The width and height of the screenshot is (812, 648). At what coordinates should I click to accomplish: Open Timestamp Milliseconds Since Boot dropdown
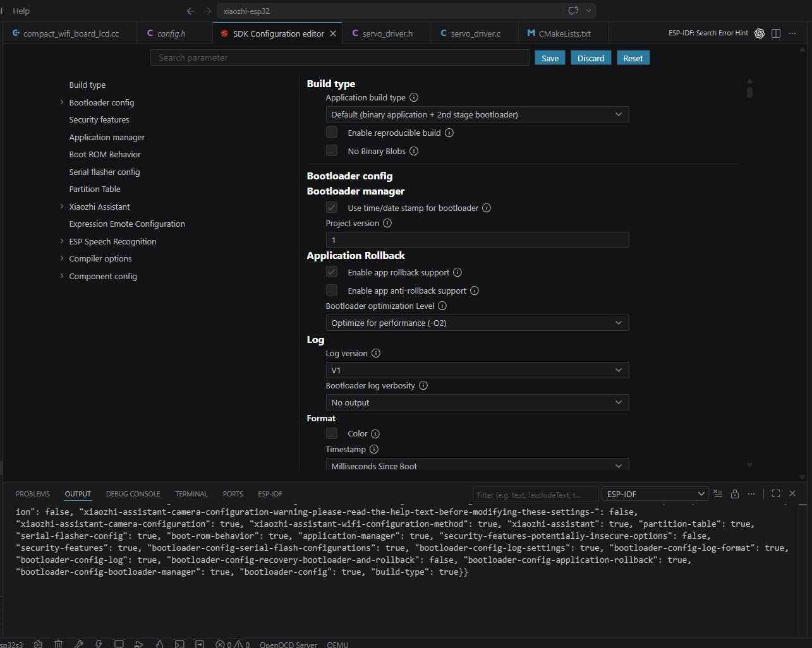(x=477, y=465)
